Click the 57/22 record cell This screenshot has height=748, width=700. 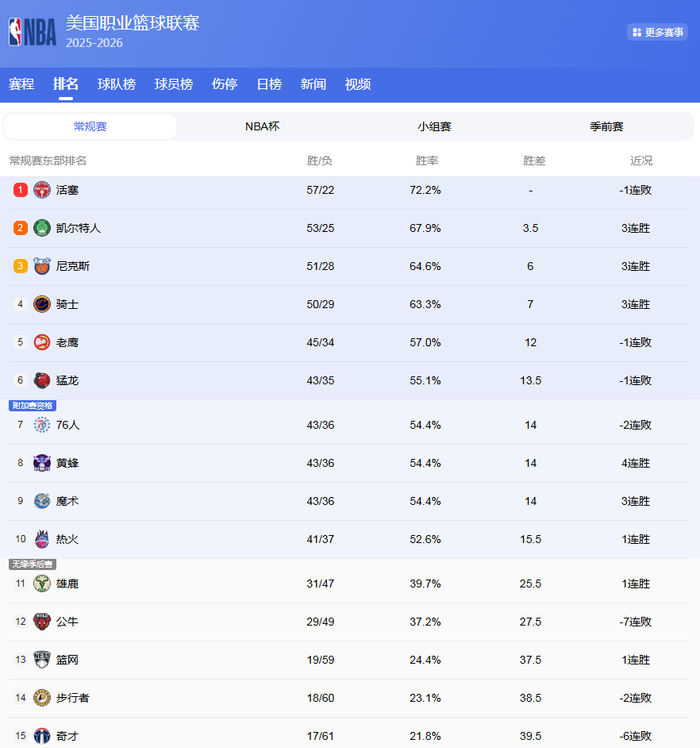[x=320, y=190]
